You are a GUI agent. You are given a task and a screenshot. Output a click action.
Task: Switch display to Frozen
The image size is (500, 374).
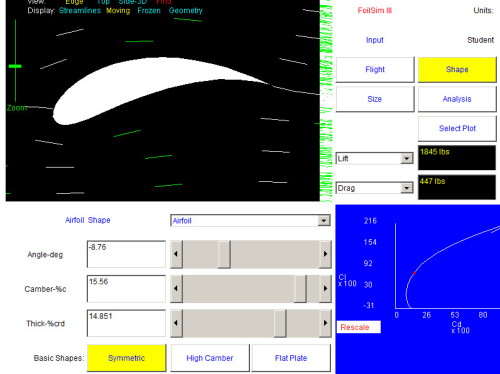(x=149, y=11)
